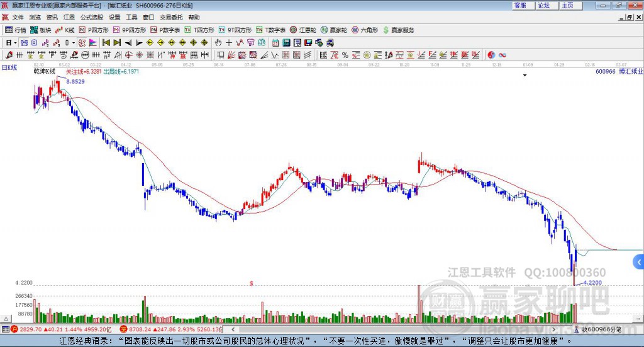Select the red target circle tool

tap(128, 55)
